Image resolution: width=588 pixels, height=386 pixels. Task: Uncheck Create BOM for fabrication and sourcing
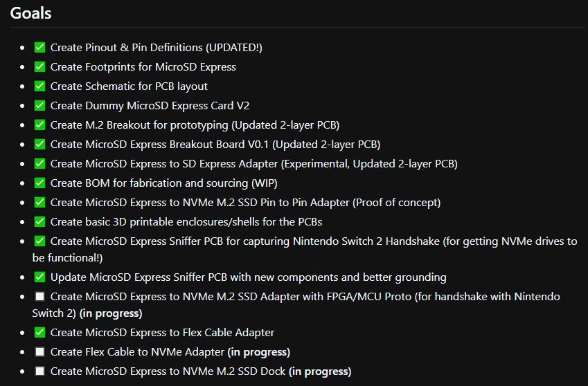39,183
